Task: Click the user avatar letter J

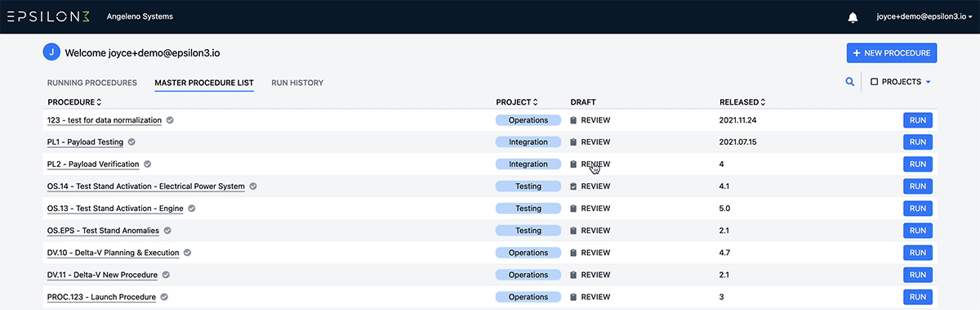Action: [51, 52]
